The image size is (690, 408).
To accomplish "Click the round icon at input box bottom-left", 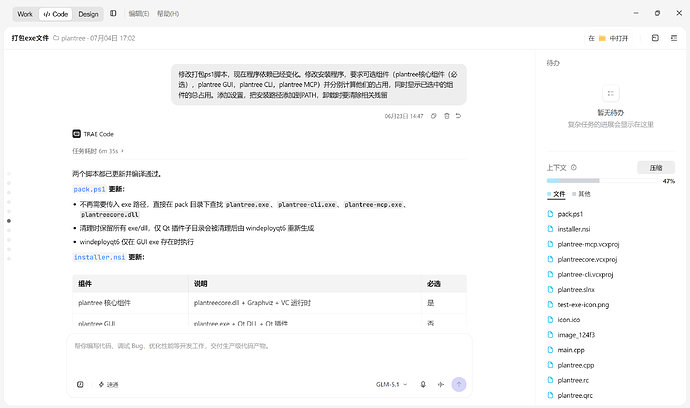I will 80,385.
